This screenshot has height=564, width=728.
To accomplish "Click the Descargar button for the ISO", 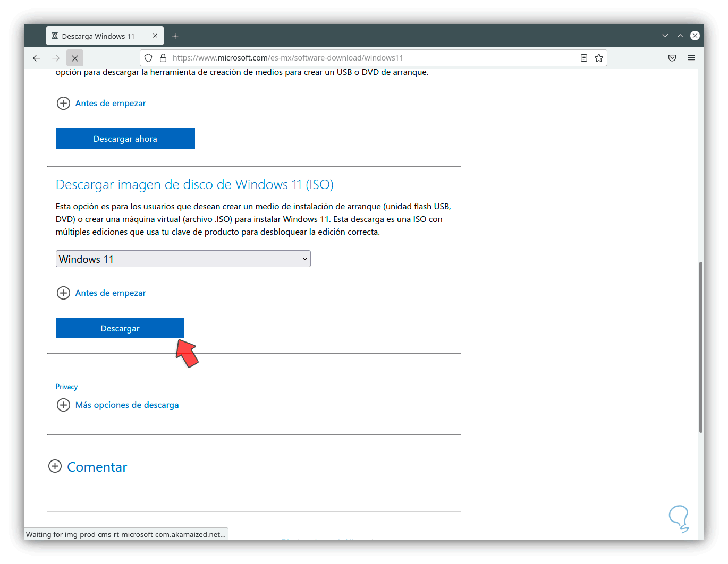I will click(x=120, y=328).
